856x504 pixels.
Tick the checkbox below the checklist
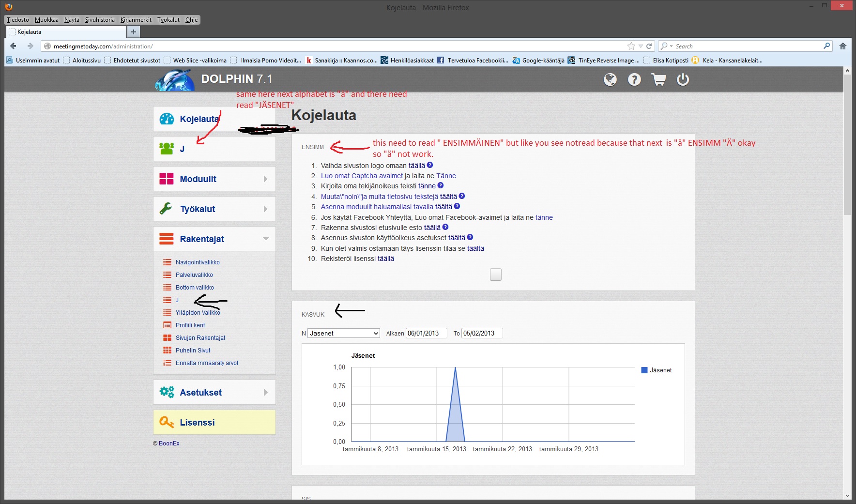(x=495, y=275)
